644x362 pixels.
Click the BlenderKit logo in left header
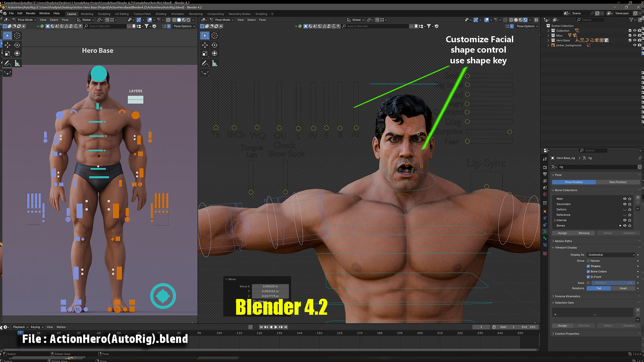pyautogui.click(x=42, y=26)
